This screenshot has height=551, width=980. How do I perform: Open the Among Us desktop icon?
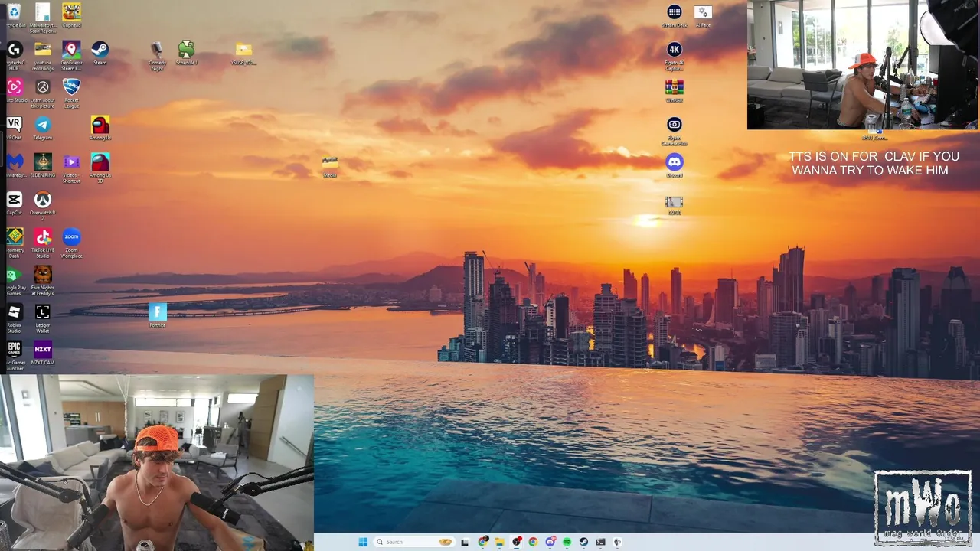100,128
